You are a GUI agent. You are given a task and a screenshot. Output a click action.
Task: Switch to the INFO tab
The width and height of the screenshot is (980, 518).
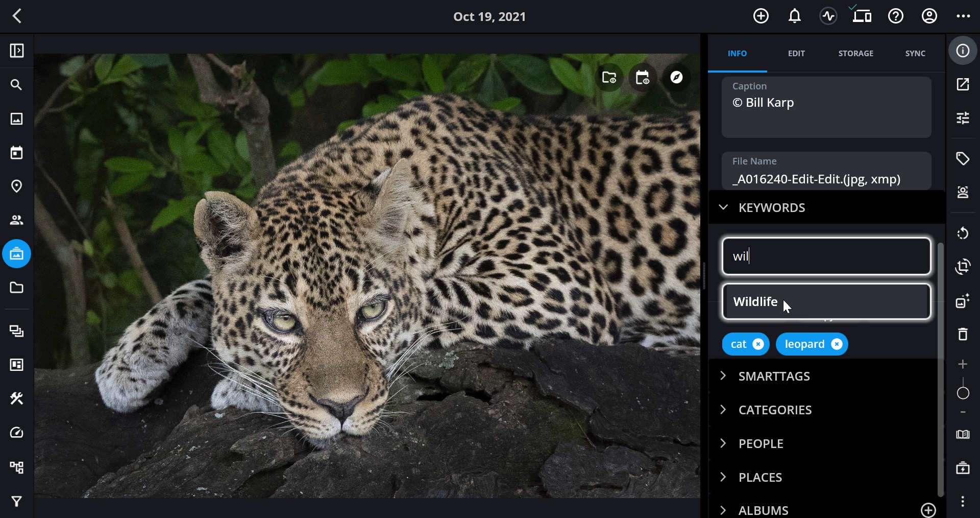point(737,53)
